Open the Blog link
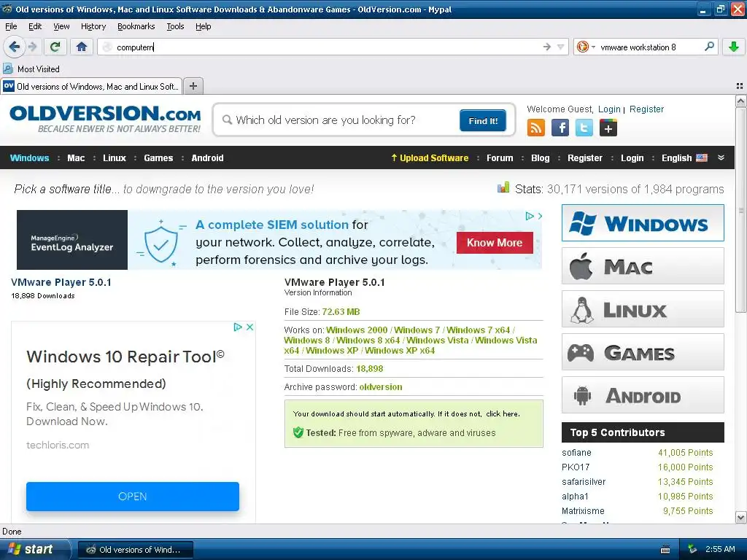The width and height of the screenshot is (747, 560). [x=541, y=157]
